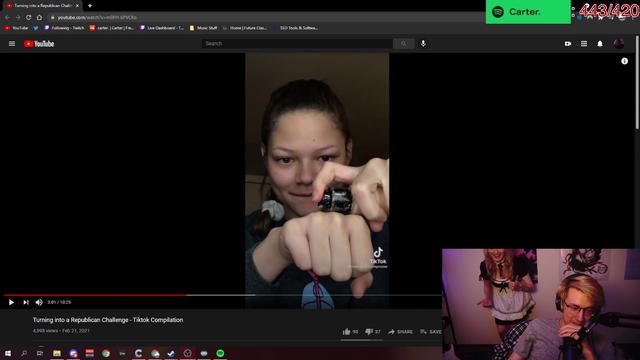Open Chrome from the taskbar
The image size is (640, 360).
(106, 353)
